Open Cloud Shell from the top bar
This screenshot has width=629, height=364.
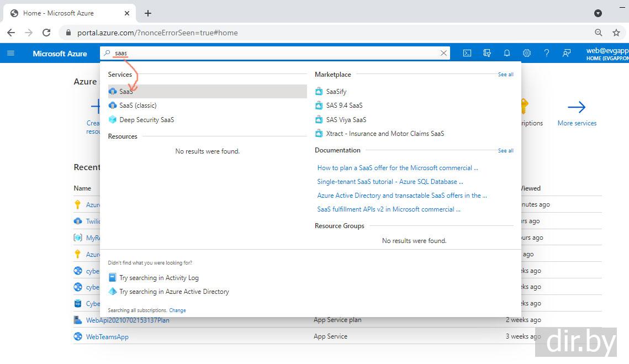tap(467, 53)
